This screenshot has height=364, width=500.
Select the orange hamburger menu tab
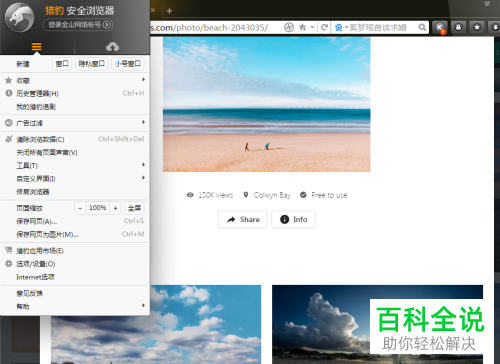pos(37,47)
